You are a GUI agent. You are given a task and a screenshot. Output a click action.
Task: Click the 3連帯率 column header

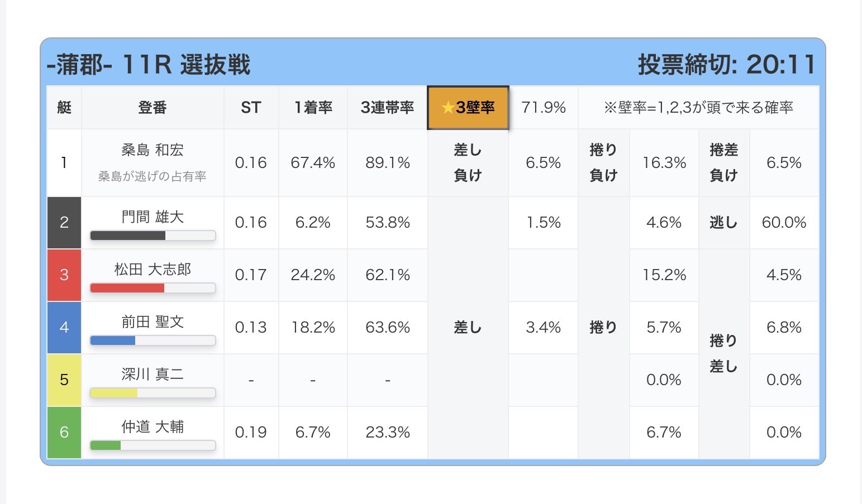click(388, 108)
